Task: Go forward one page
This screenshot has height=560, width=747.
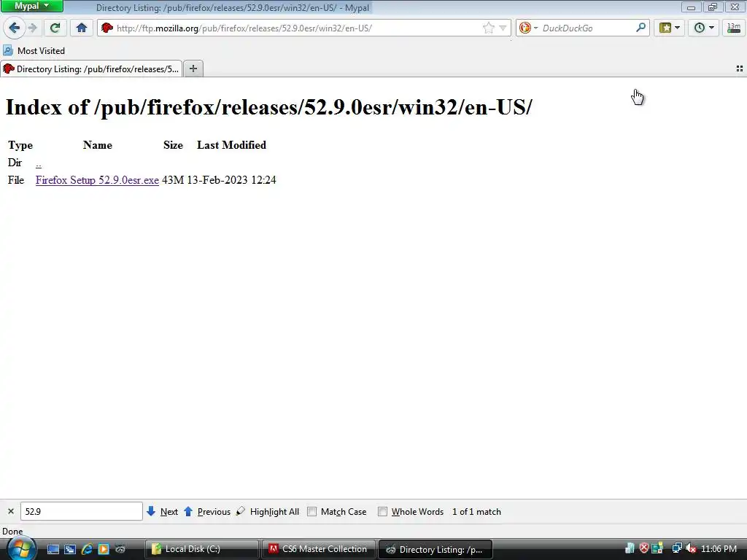Action: pyautogui.click(x=32, y=28)
